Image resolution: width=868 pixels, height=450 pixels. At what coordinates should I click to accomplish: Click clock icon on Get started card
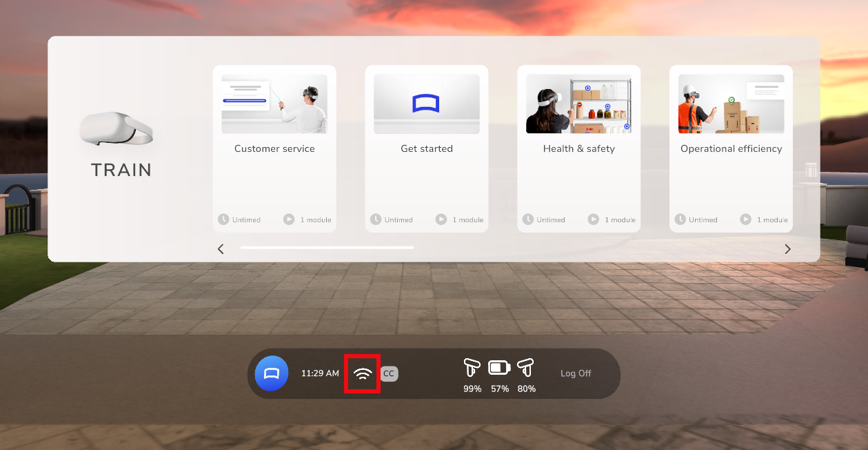coord(376,219)
